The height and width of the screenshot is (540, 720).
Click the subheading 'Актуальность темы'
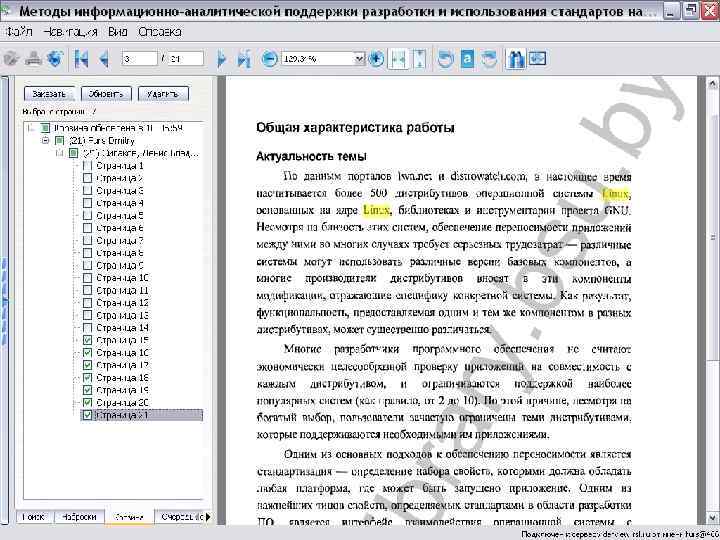point(311,157)
